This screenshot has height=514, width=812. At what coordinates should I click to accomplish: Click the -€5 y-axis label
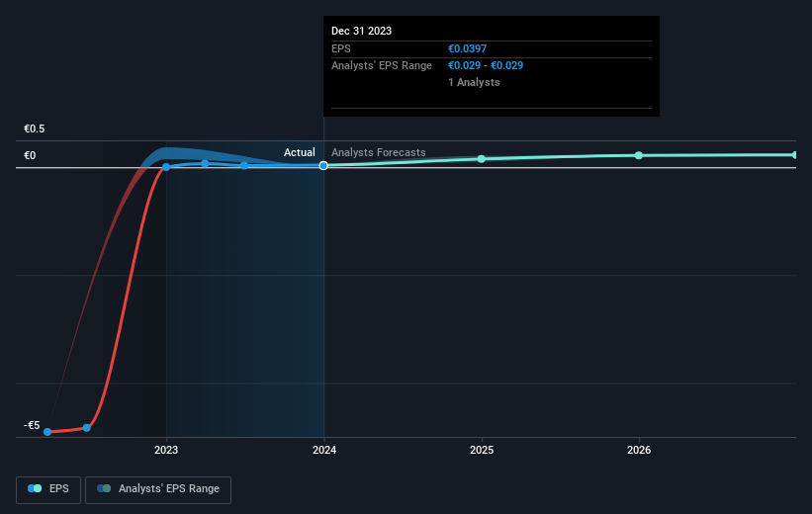coord(32,425)
